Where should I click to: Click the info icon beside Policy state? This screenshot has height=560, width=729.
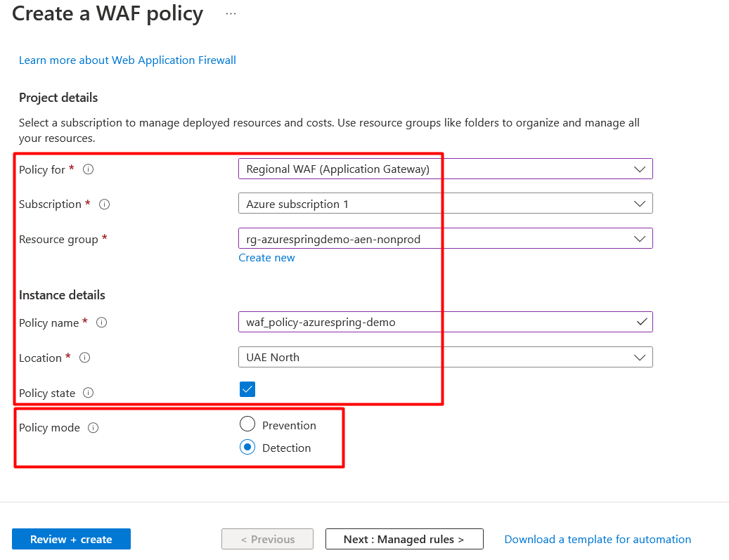[x=89, y=393]
